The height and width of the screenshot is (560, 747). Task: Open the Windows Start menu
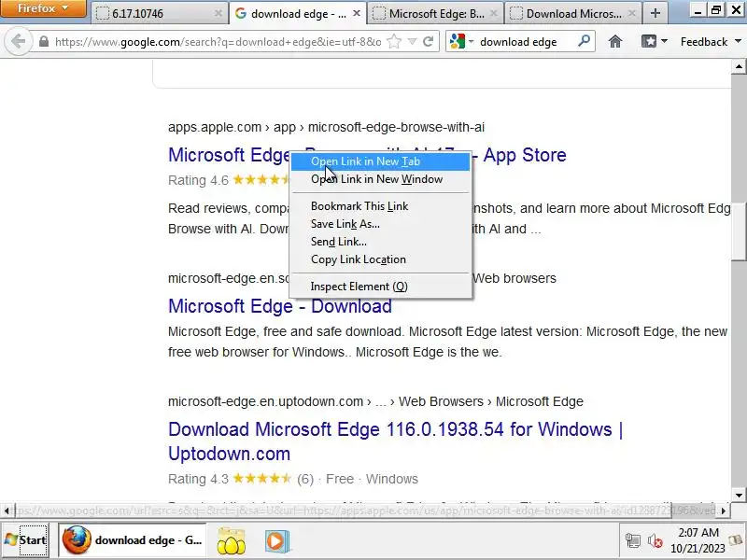click(x=25, y=540)
